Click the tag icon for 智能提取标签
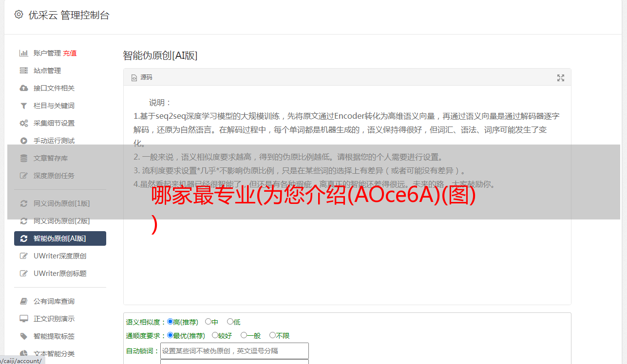Screen dimensions: 627x364 pos(23,336)
